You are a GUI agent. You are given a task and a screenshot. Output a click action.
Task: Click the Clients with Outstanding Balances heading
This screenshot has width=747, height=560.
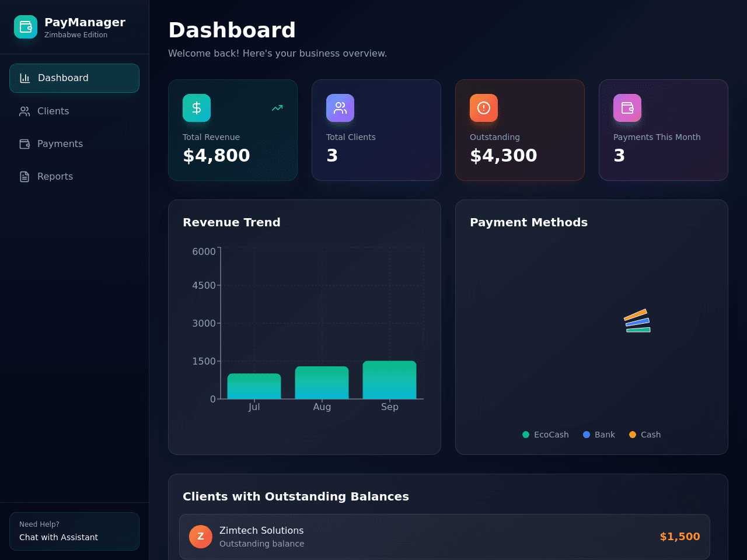296,496
